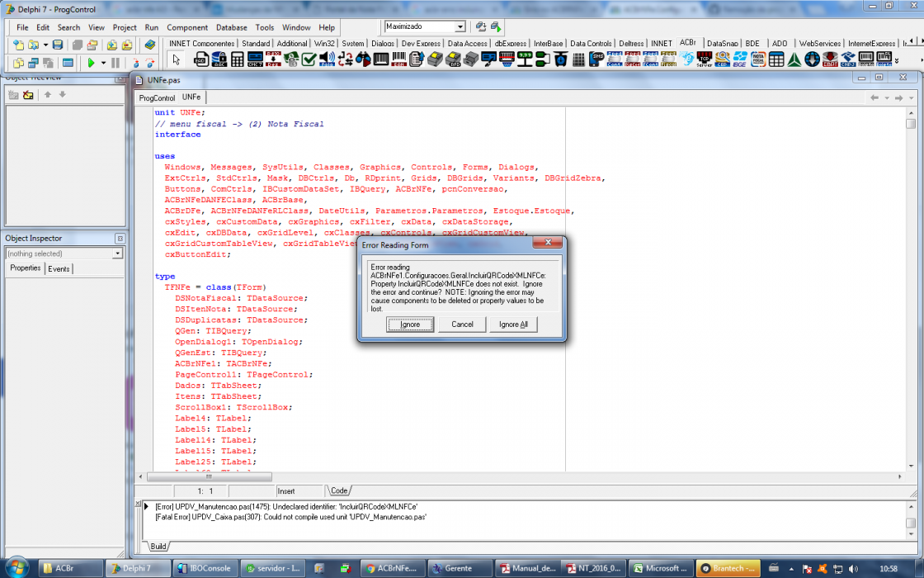The width and height of the screenshot is (924, 578).
Task: Switch to the Standard palette tab
Action: (x=256, y=43)
